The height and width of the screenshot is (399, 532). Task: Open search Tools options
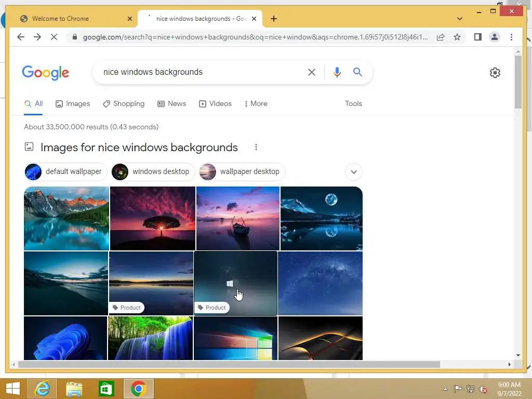353,104
